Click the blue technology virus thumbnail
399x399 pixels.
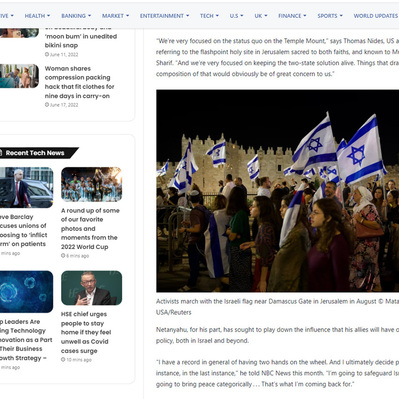click(26, 292)
